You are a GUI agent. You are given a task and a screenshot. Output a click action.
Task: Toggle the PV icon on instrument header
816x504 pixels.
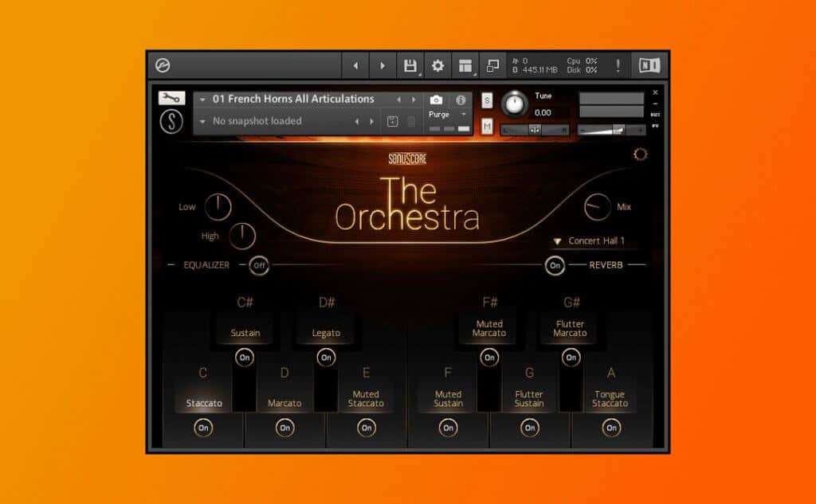[x=655, y=125]
